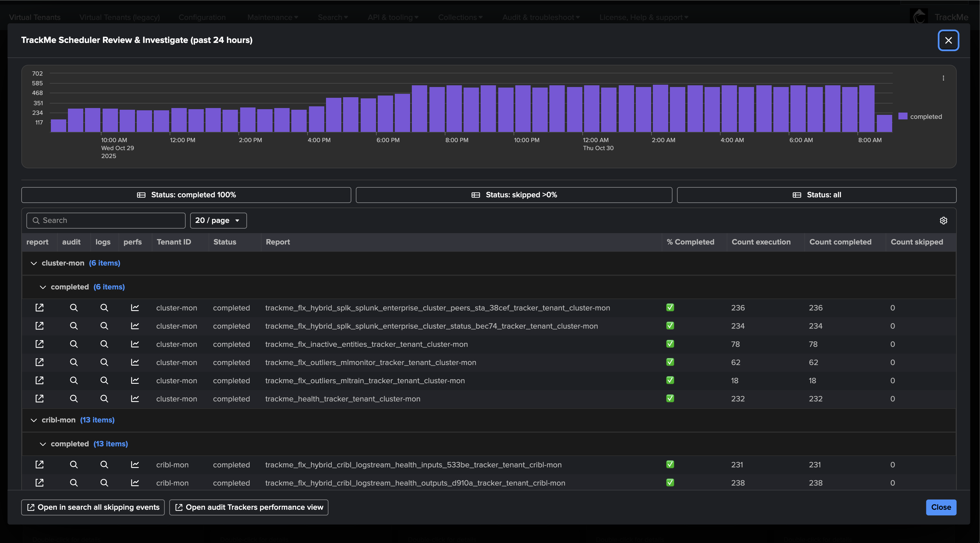
Task: Sort by Count execution column header
Action: tap(761, 242)
